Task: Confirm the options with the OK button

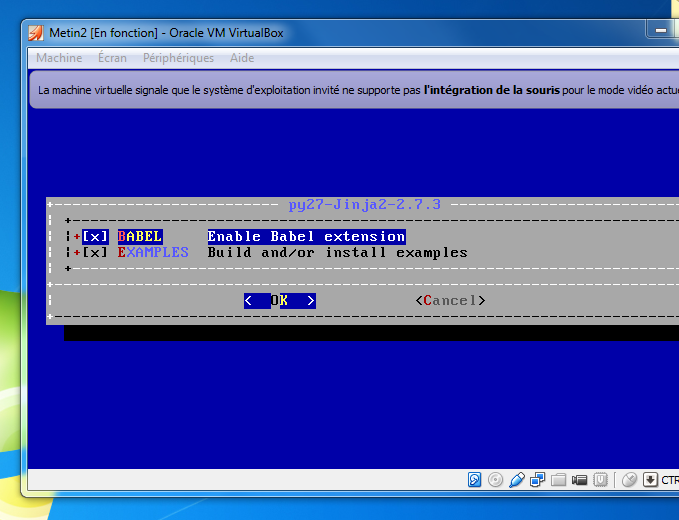Action: (280, 300)
